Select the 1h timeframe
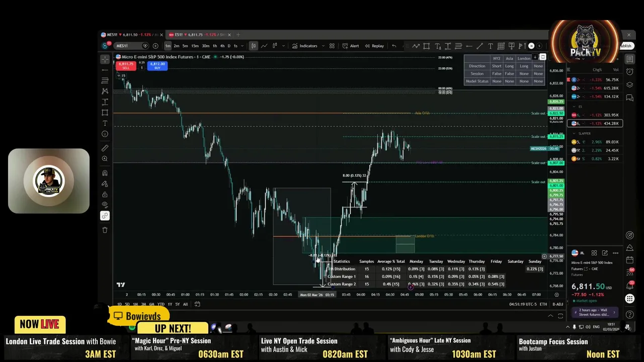 tap(215, 46)
